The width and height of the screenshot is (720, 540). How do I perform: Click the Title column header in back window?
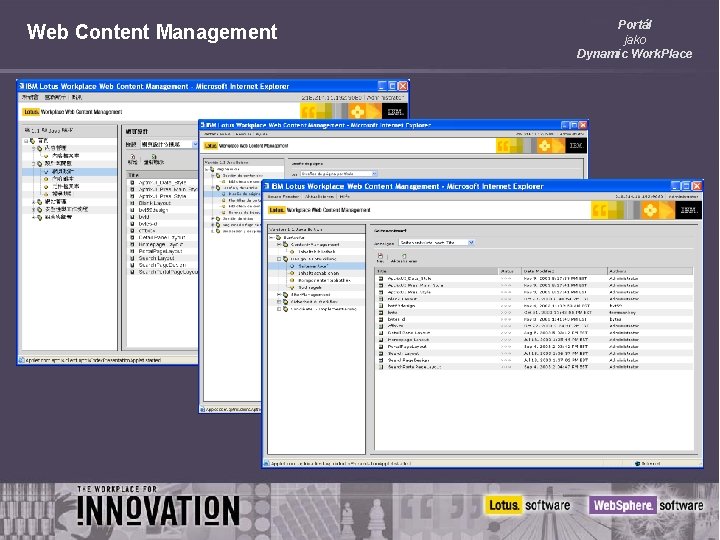pos(163,175)
